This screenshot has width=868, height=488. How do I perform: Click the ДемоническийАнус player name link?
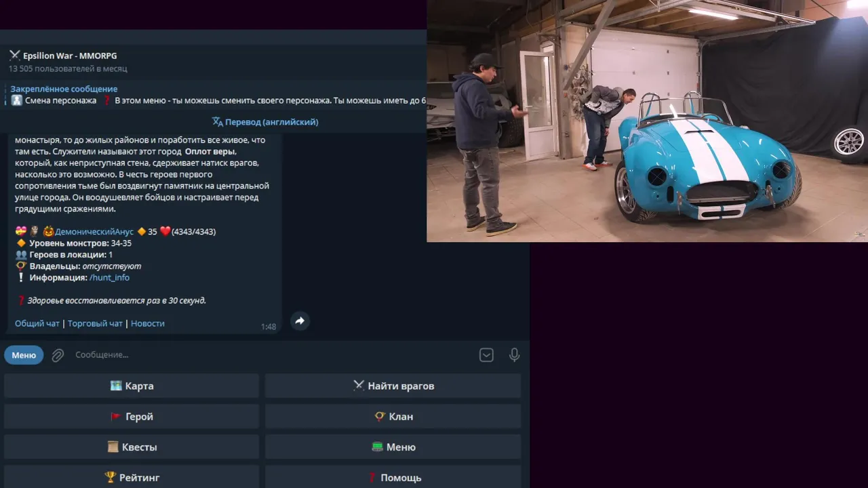click(94, 231)
